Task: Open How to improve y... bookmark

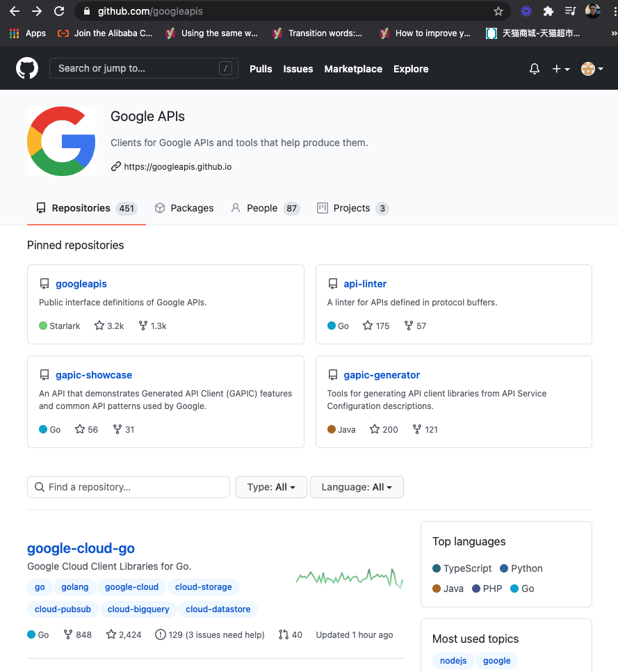Action: (425, 33)
